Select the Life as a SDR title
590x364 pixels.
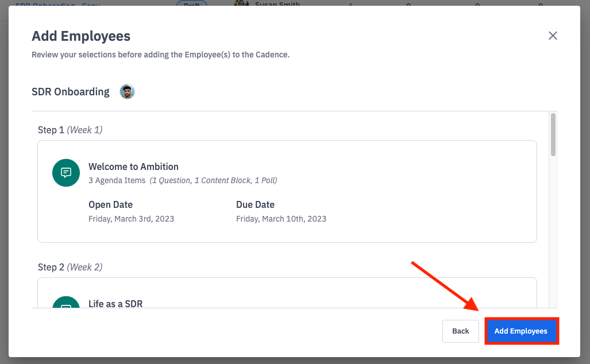tap(115, 303)
